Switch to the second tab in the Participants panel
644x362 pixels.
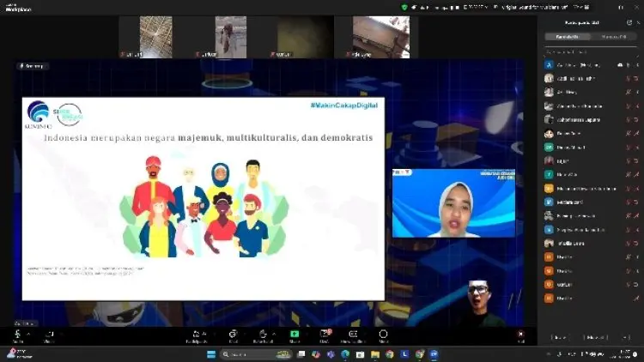614,37
